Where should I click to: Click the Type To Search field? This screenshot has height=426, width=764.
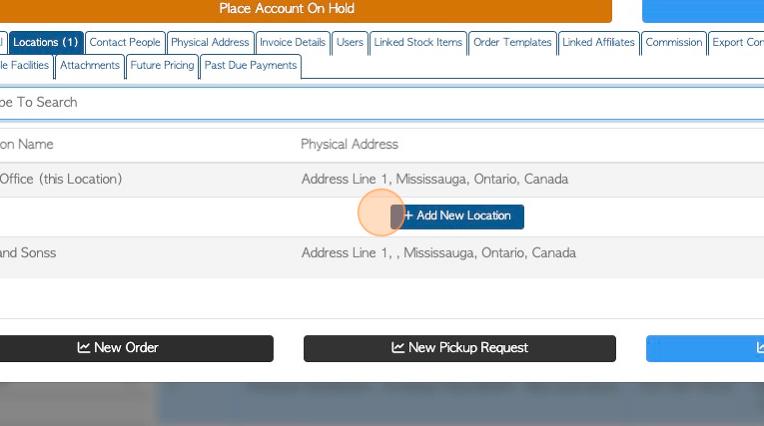coord(382,102)
